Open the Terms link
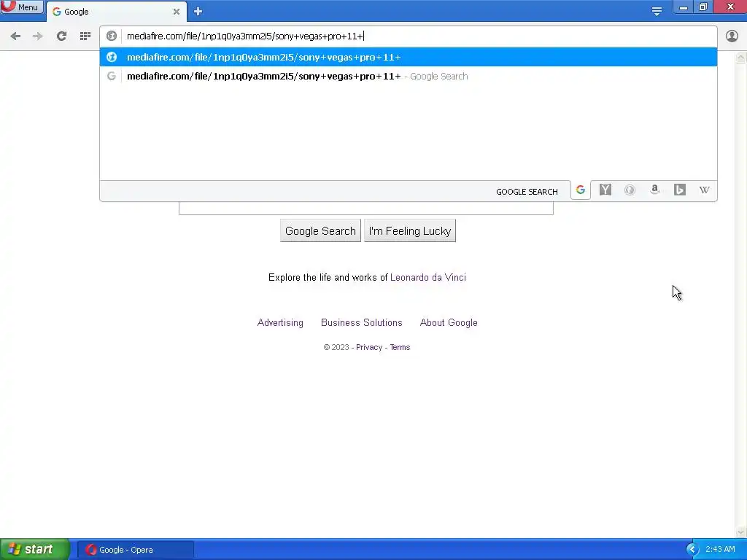The image size is (747, 560). point(400,347)
